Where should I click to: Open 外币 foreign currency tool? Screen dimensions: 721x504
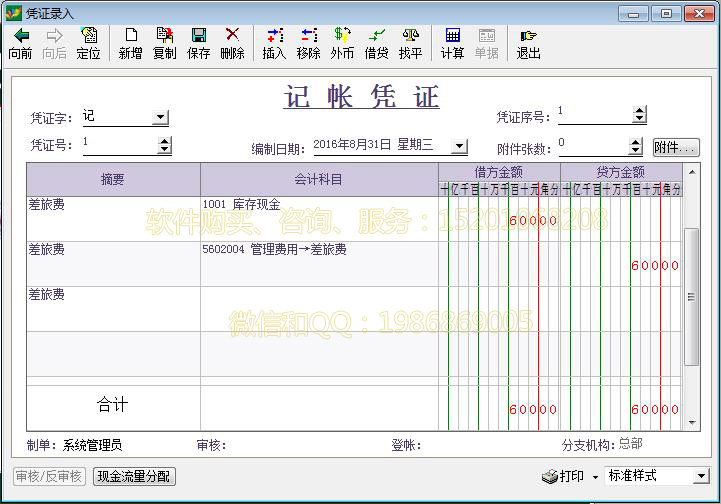342,36
